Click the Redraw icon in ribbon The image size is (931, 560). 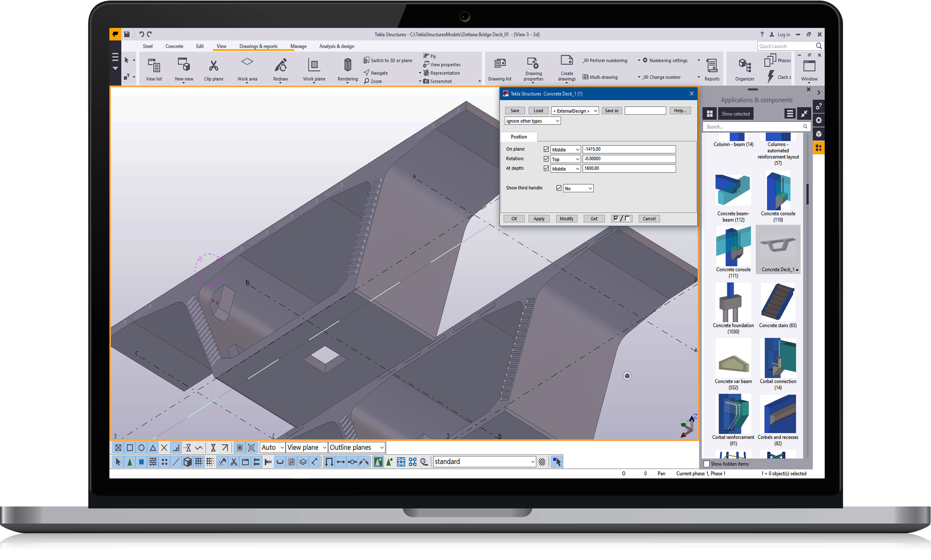280,65
